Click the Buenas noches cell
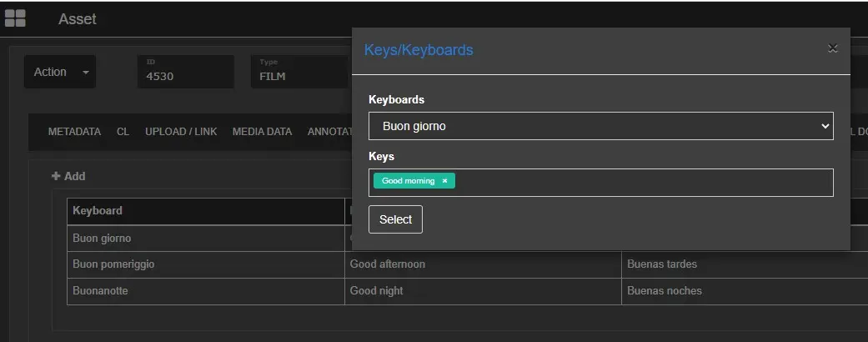 [x=665, y=291]
